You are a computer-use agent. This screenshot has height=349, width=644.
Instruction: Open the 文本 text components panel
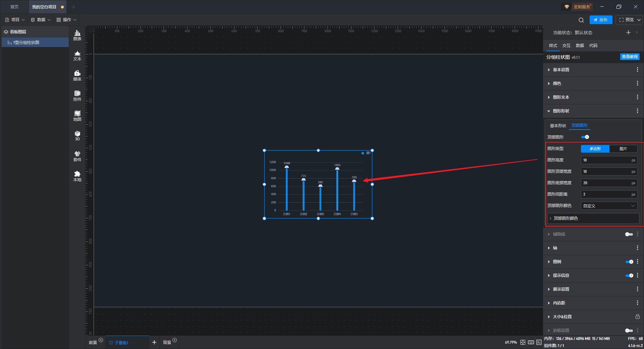click(x=77, y=55)
